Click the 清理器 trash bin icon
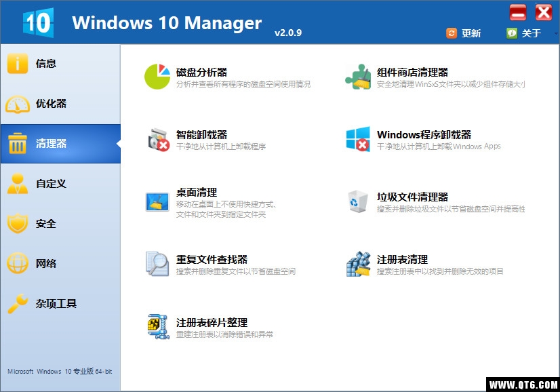 pyautogui.click(x=17, y=143)
